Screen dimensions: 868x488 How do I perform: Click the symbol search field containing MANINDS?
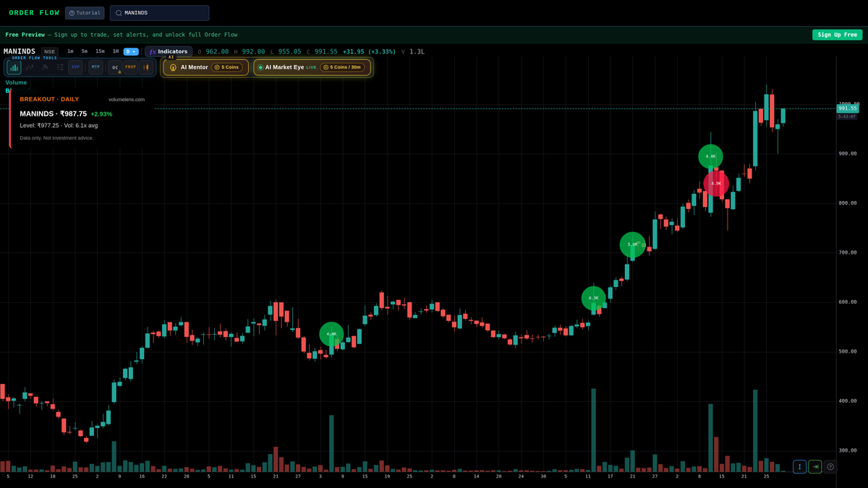click(159, 13)
